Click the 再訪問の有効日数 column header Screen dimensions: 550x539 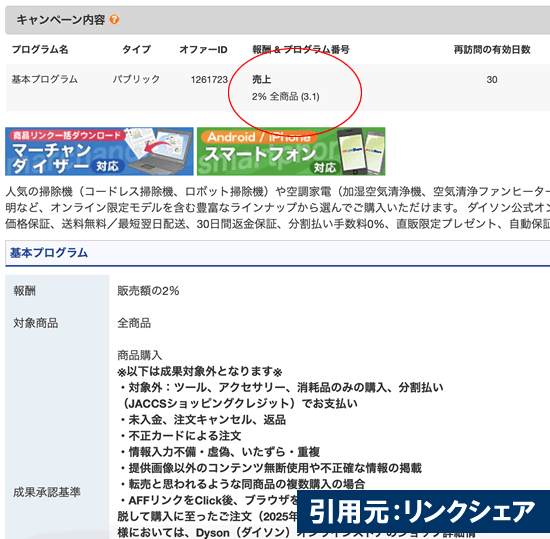click(x=492, y=49)
